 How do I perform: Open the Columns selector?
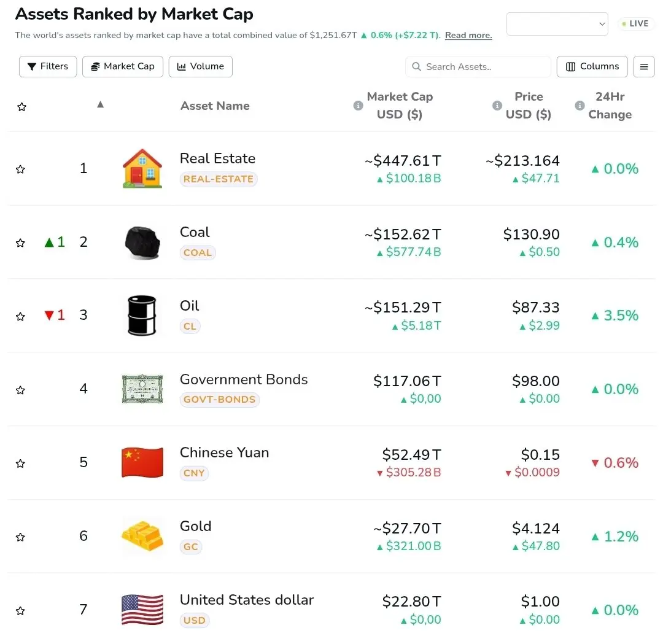[592, 66]
